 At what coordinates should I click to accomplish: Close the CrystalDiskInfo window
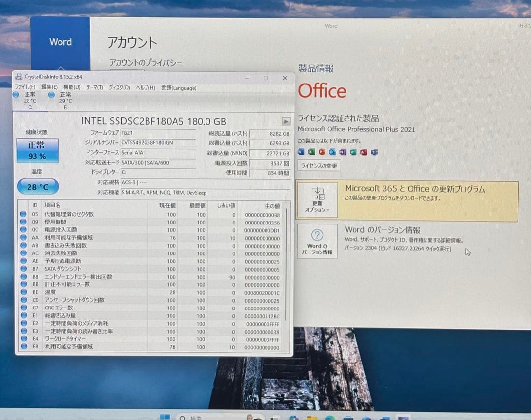[285, 78]
